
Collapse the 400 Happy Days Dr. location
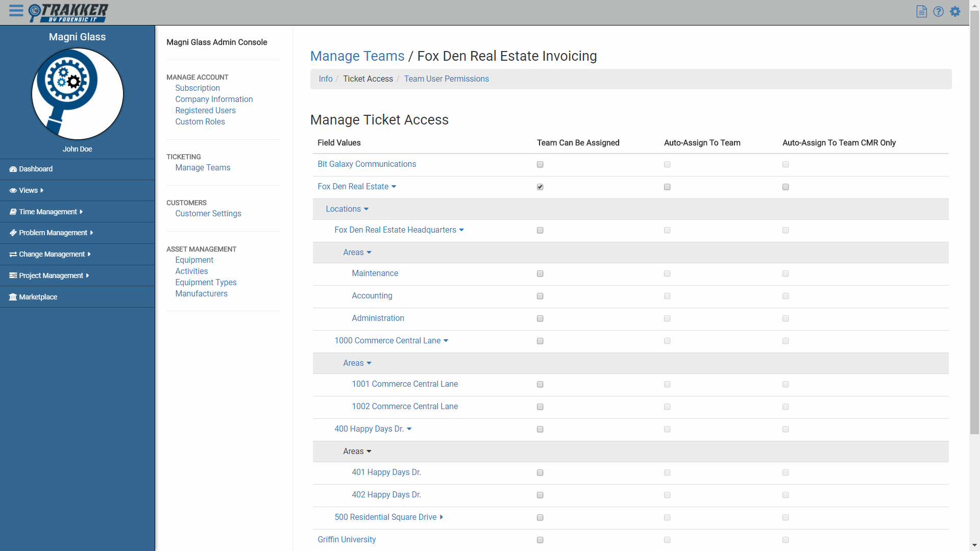click(x=409, y=429)
